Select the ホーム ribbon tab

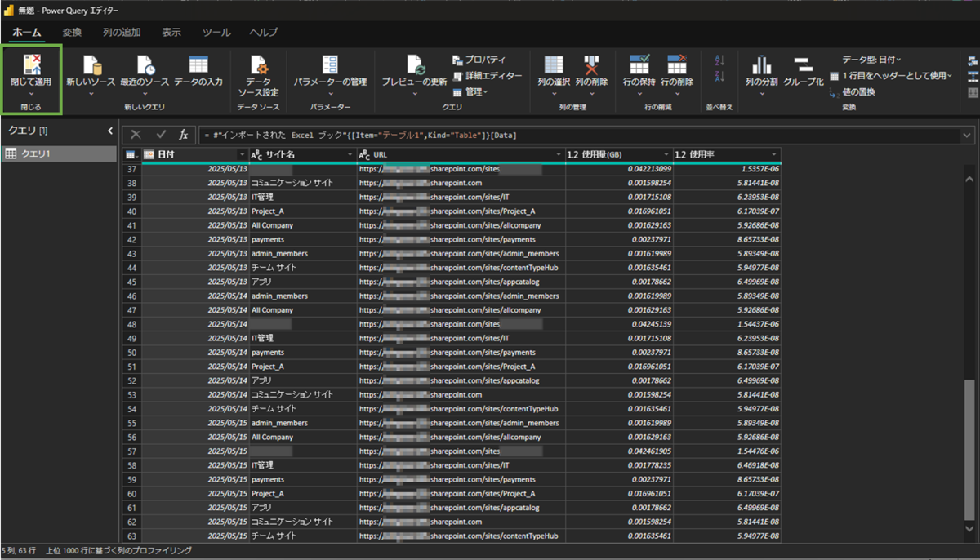tap(27, 32)
